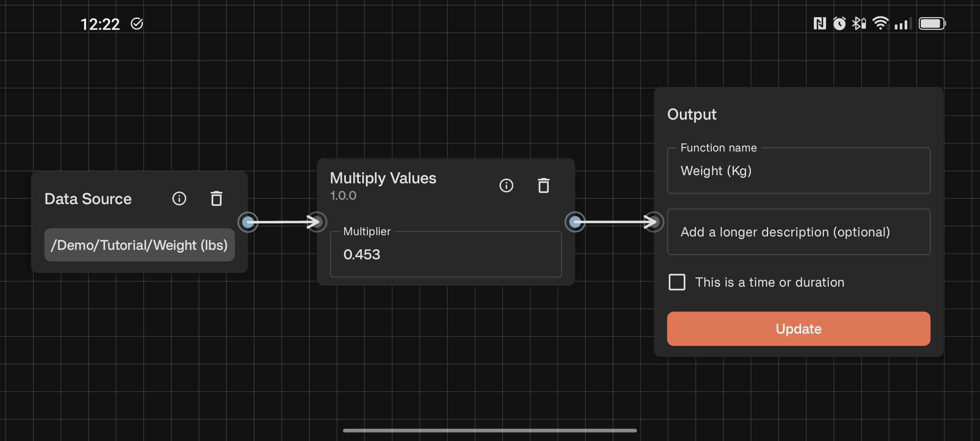Image resolution: width=980 pixels, height=441 pixels.
Task: Open info for the Data Source node
Action: pyautogui.click(x=179, y=199)
